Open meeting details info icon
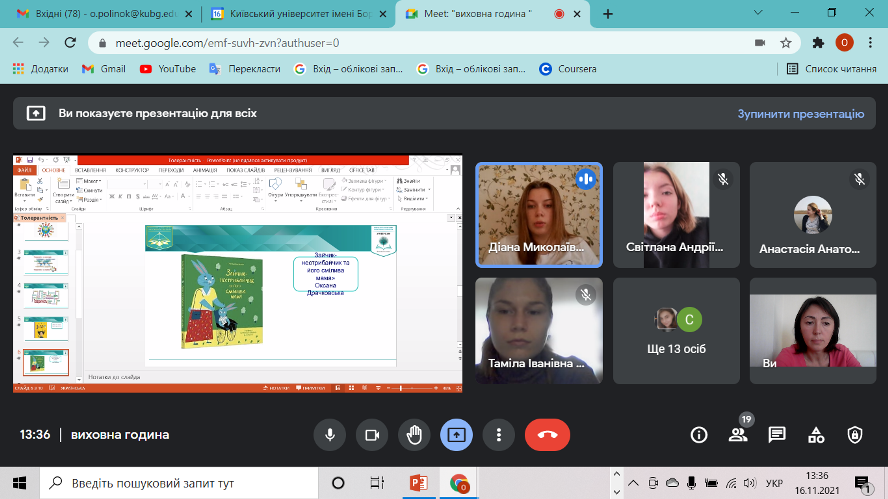This screenshot has height=499, width=888. pyautogui.click(x=699, y=435)
